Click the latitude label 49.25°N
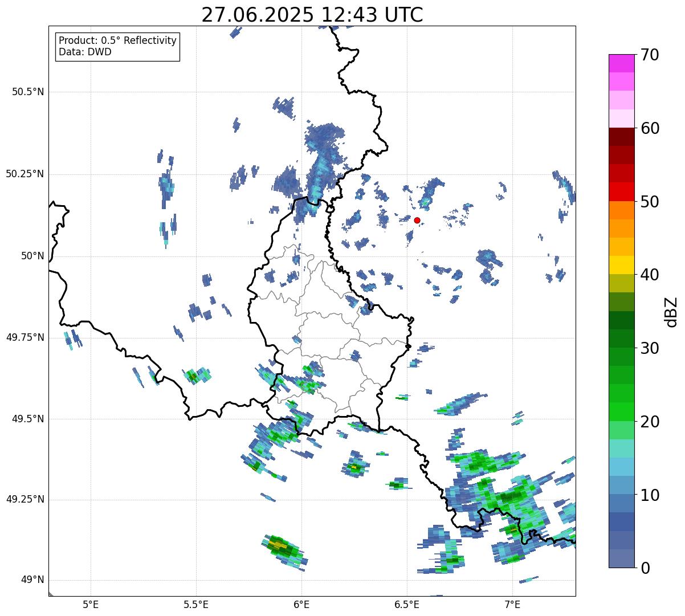Image resolution: width=685 pixels, height=616 pixels. [x=25, y=499]
